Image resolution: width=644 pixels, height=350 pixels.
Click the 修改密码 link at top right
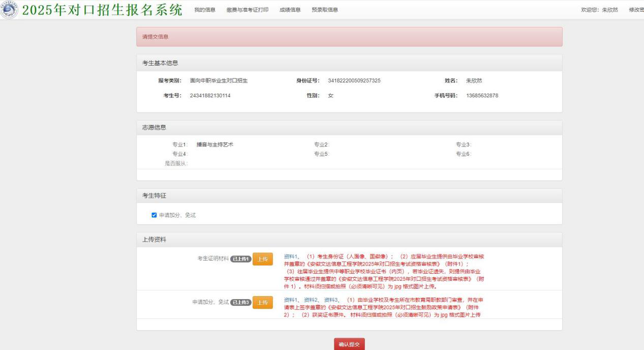[636, 10]
